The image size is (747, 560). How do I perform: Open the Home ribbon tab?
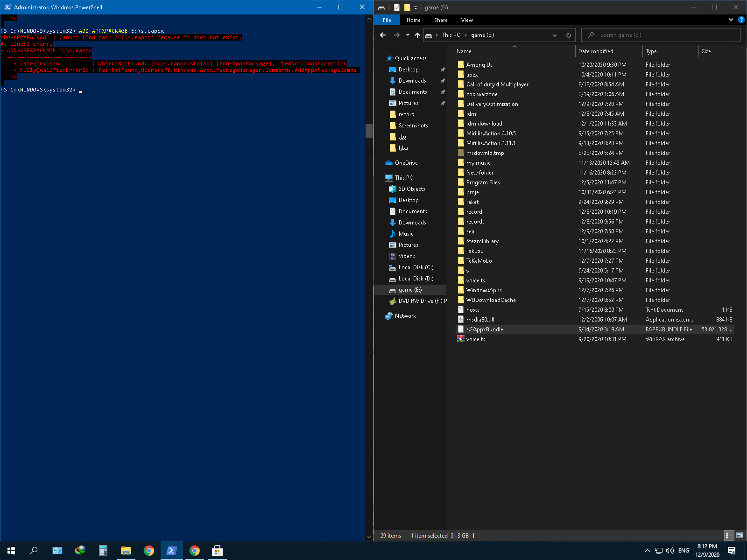413,20
